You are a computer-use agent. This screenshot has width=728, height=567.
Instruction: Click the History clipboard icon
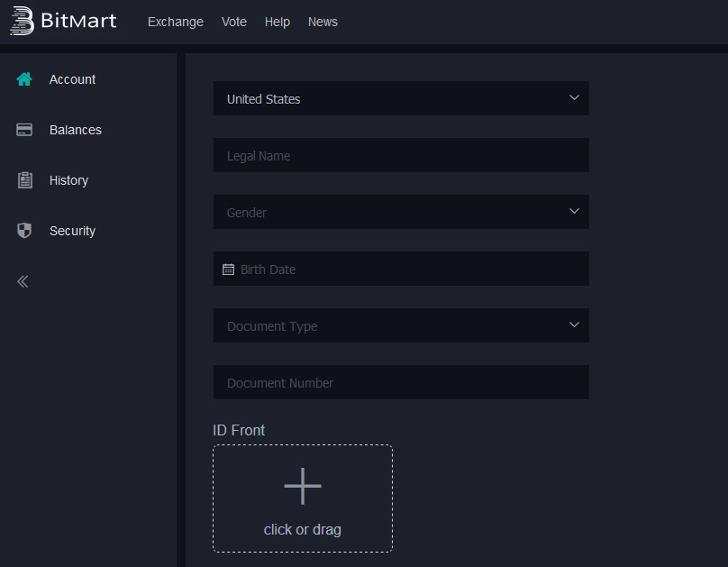click(x=24, y=180)
